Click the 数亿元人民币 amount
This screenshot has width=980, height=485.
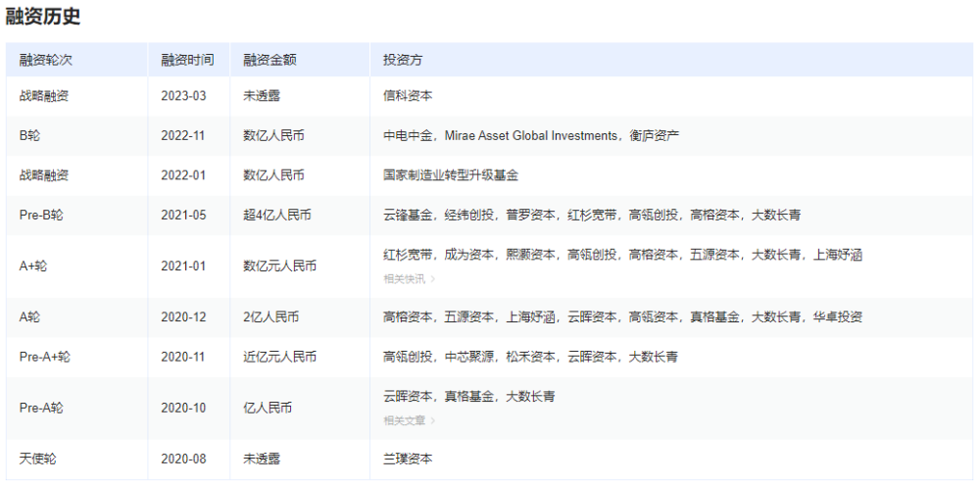[x=280, y=267]
